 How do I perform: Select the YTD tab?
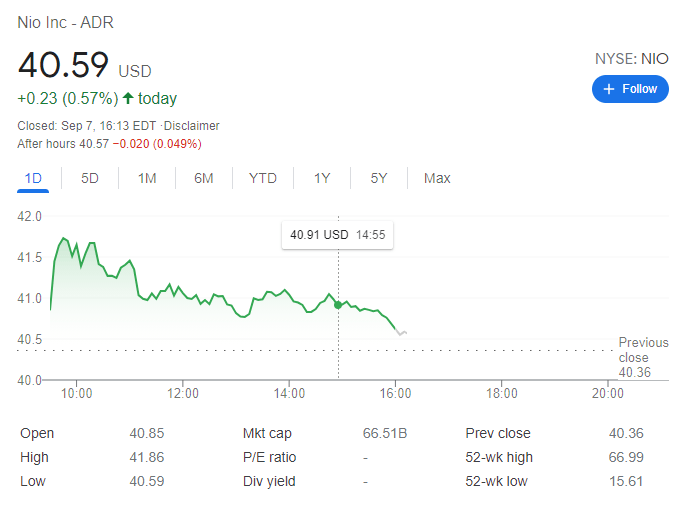(263, 178)
